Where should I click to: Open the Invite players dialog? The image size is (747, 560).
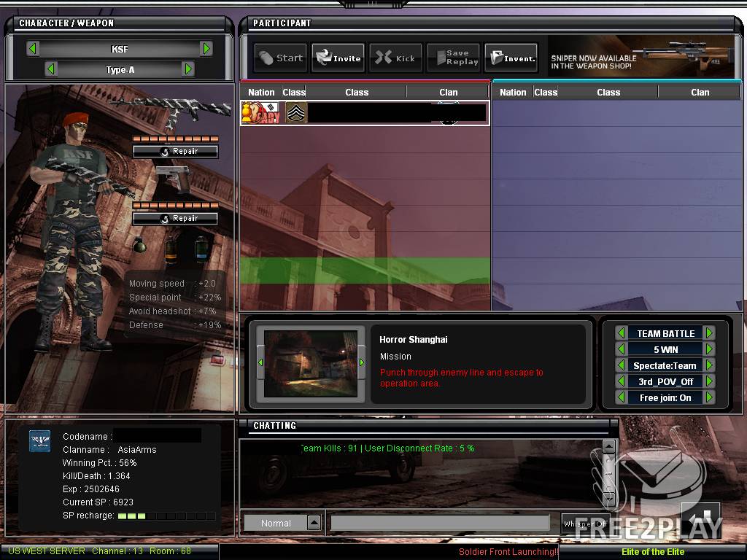pyautogui.click(x=338, y=58)
